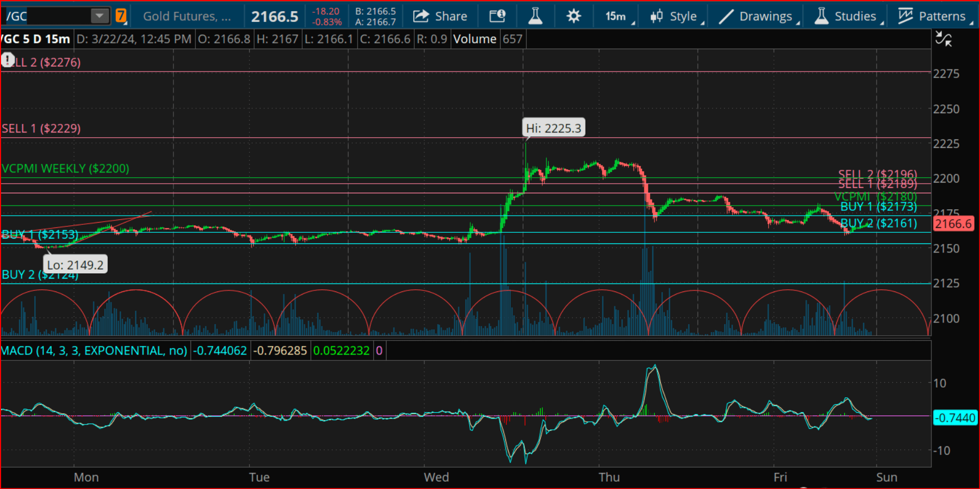Click the MACD value -0.744062
980x489 pixels.
point(220,351)
